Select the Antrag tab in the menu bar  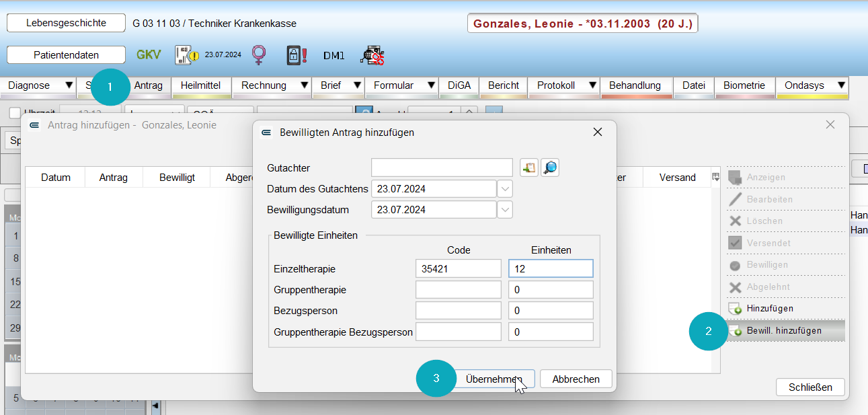click(x=149, y=85)
